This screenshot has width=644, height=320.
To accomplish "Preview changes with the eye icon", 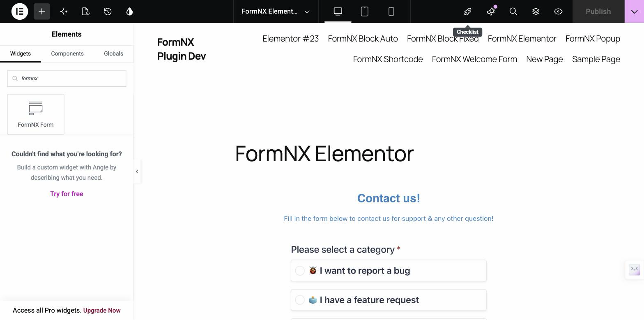I will pyautogui.click(x=558, y=12).
